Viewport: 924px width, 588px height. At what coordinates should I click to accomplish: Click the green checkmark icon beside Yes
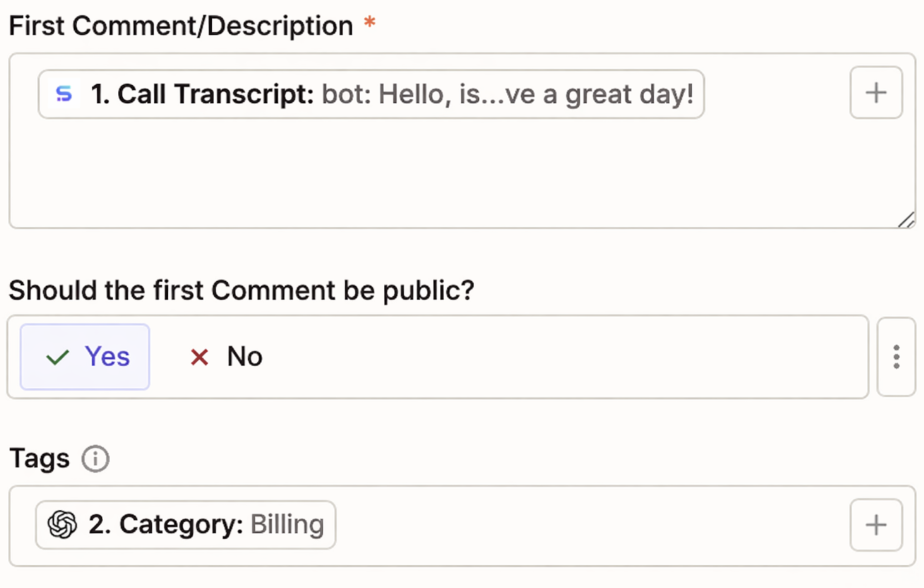pos(56,357)
